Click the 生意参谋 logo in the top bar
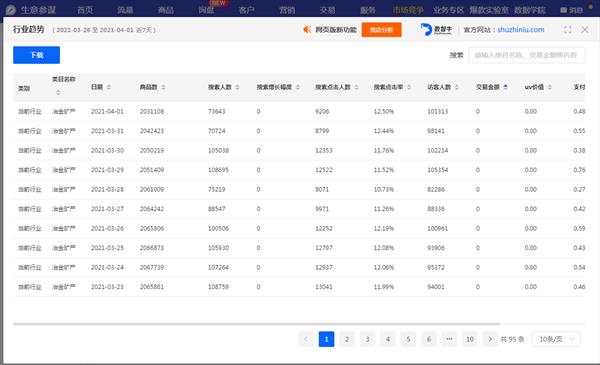This screenshot has width=600, height=365. tap(31, 10)
